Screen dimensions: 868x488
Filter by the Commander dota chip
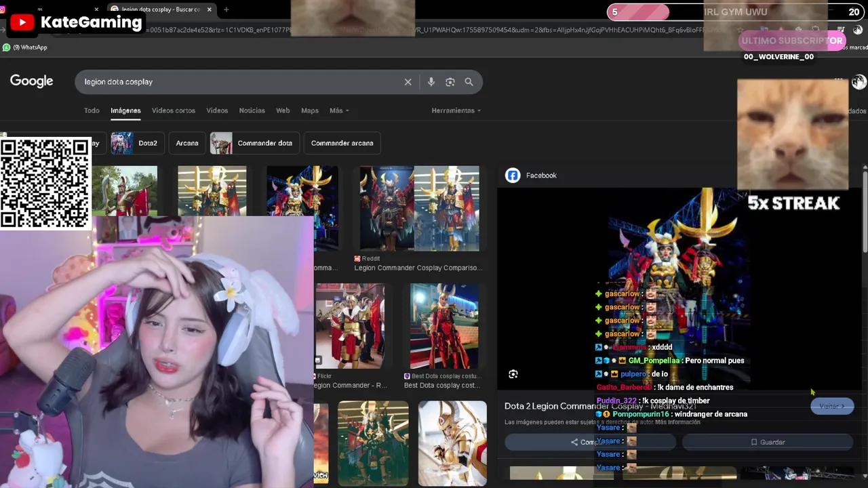254,143
